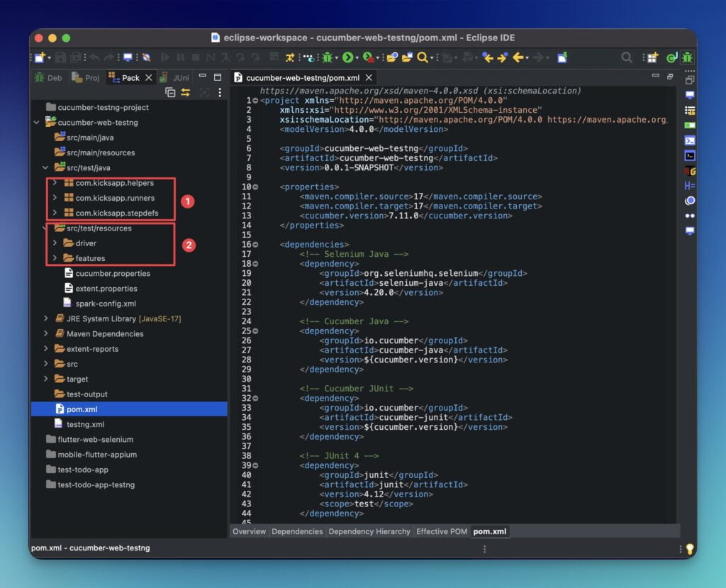
Task: Switch to the Debug perspective icon
Action: pos(688,57)
